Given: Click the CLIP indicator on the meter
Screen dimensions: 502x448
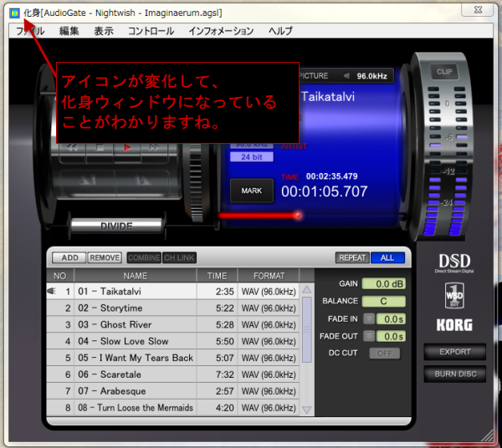Looking at the screenshot, I should pos(444,72).
